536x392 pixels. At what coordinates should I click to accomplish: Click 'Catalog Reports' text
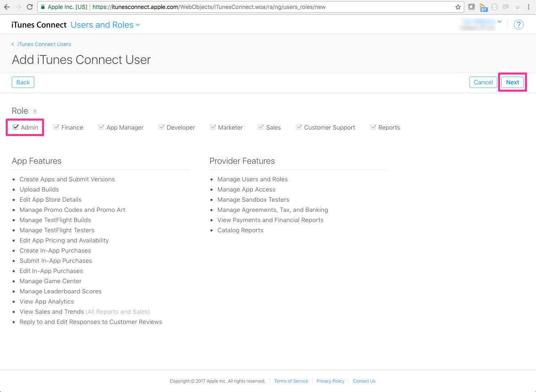pyautogui.click(x=240, y=230)
